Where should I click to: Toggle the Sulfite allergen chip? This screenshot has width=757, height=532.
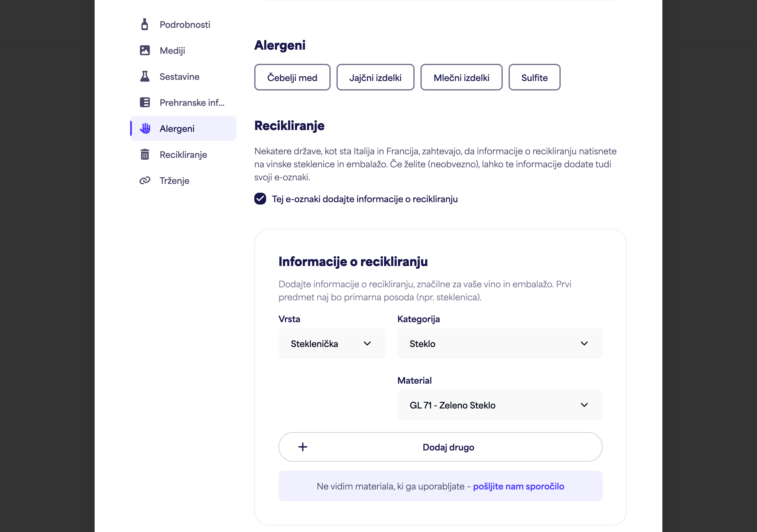pos(534,77)
